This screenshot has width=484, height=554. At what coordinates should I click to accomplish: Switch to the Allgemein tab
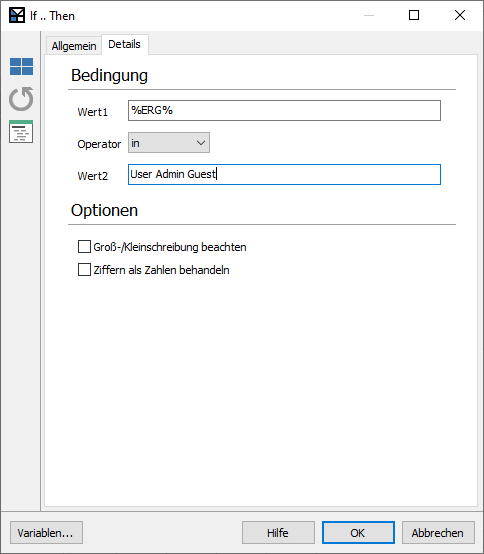74,46
